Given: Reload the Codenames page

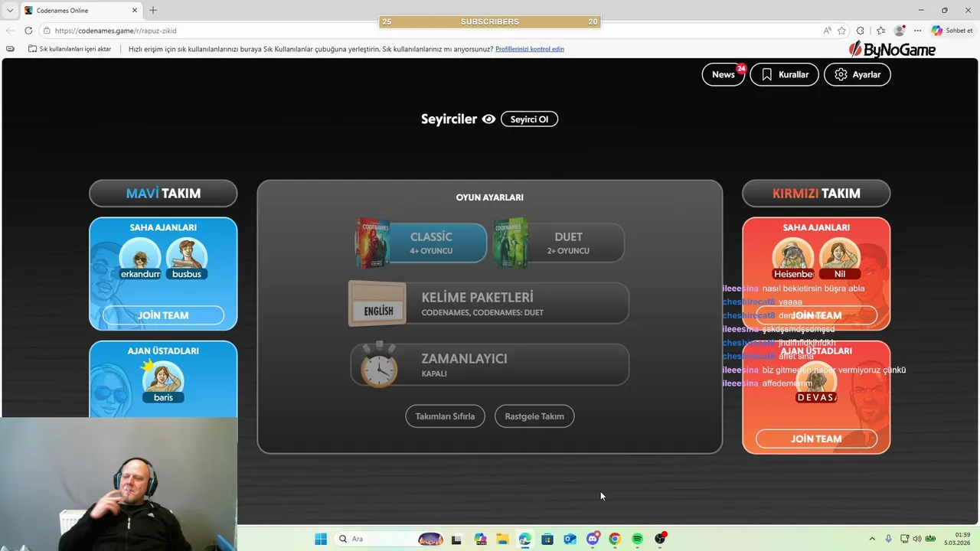Looking at the screenshot, I should click(x=28, y=31).
